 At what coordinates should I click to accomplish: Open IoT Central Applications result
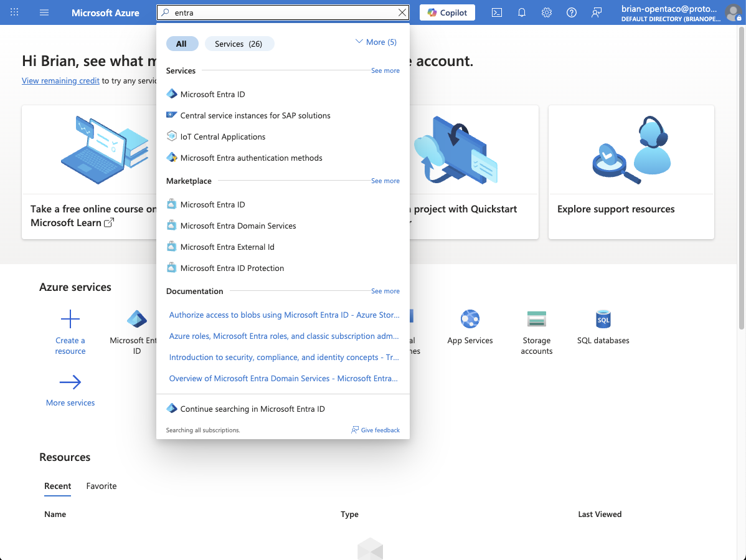pos(283,136)
